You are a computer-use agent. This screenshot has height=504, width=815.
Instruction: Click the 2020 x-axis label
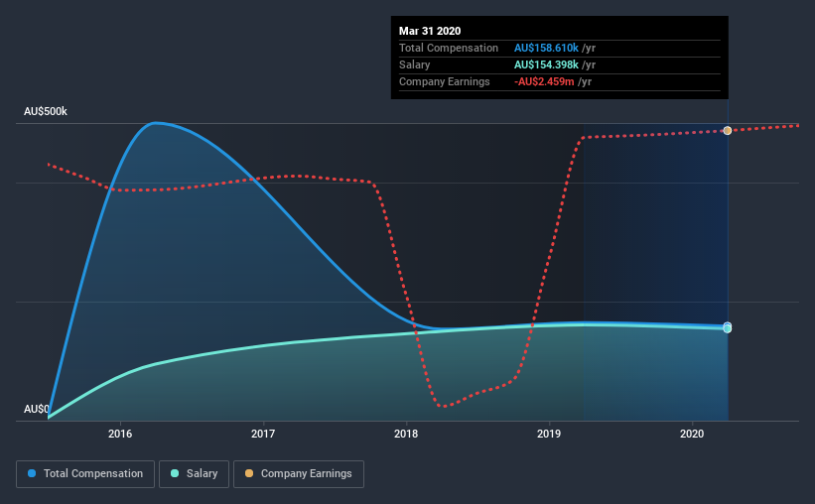pyautogui.click(x=692, y=434)
